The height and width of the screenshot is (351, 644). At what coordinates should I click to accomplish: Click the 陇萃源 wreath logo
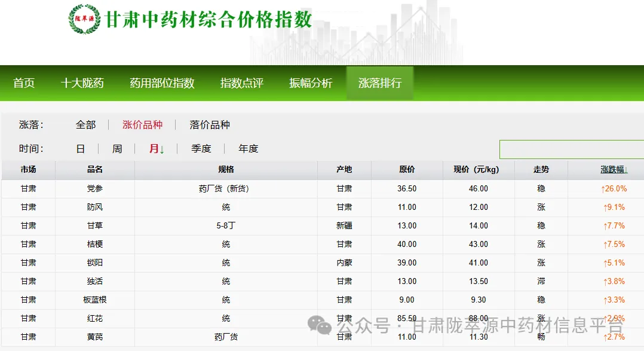(x=84, y=19)
